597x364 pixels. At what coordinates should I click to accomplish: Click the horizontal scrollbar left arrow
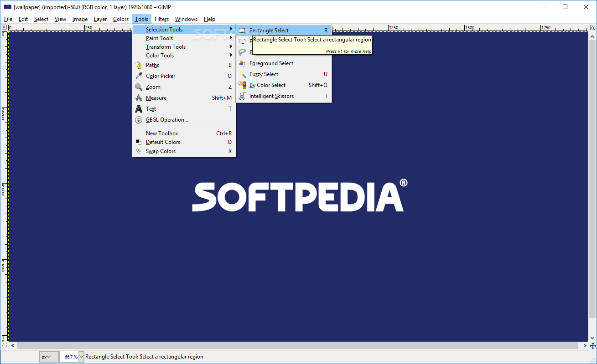[x=12, y=346]
